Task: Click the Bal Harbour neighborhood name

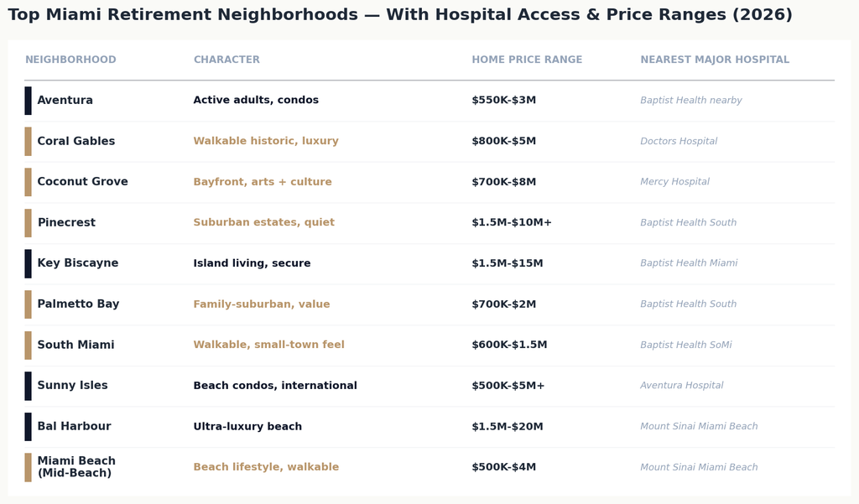Action: (x=74, y=426)
